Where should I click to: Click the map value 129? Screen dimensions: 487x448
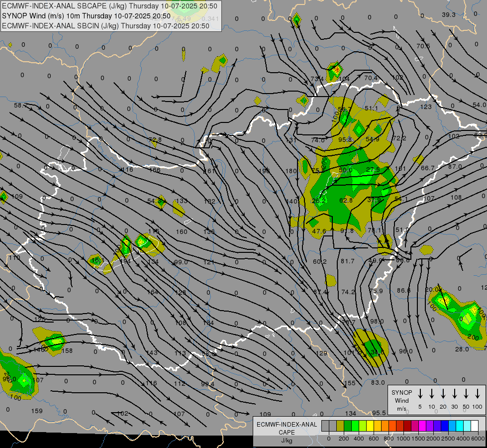[x=321, y=353]
